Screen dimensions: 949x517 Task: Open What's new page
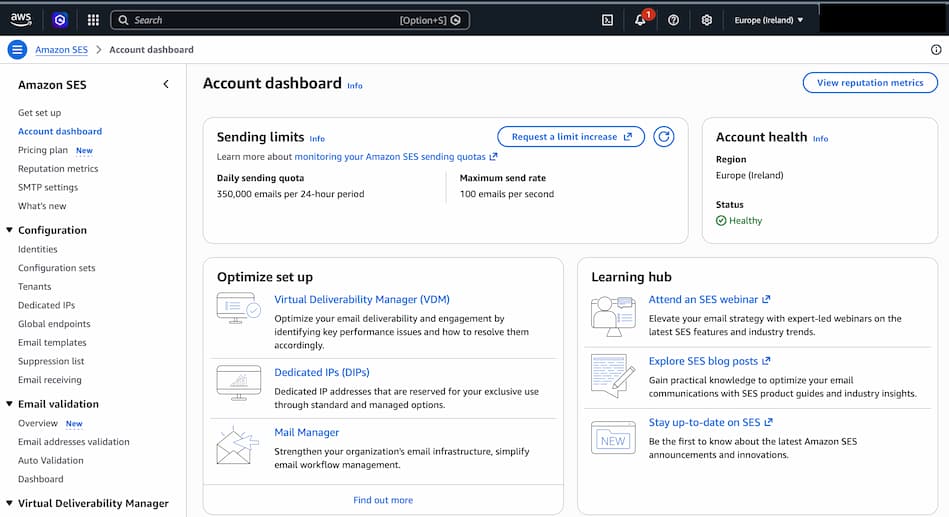click(42, 206)
